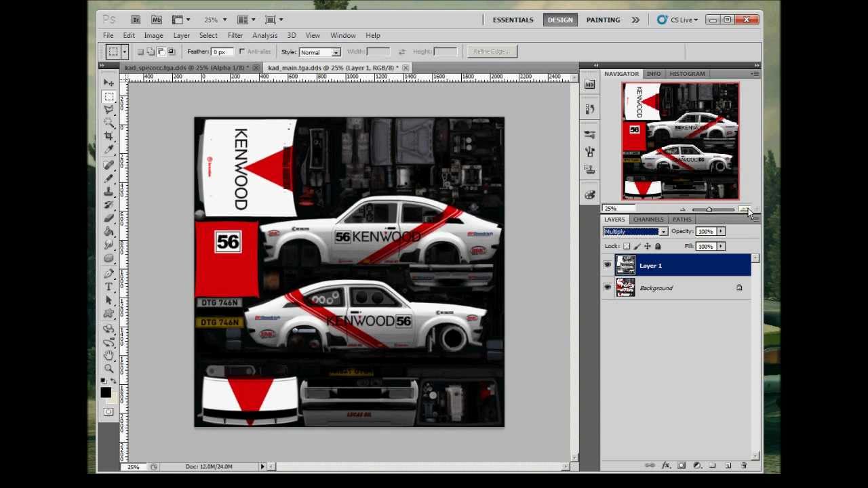Hide the Background layer with its eye icon
The height and width of the screenshot is (488, 868).
(607, 288)
